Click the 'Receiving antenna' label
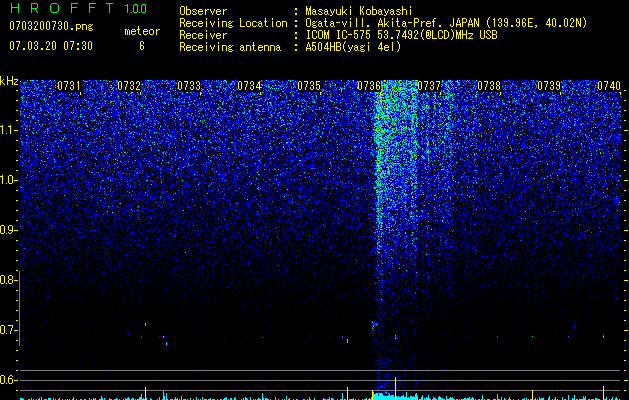 [230, 47]
